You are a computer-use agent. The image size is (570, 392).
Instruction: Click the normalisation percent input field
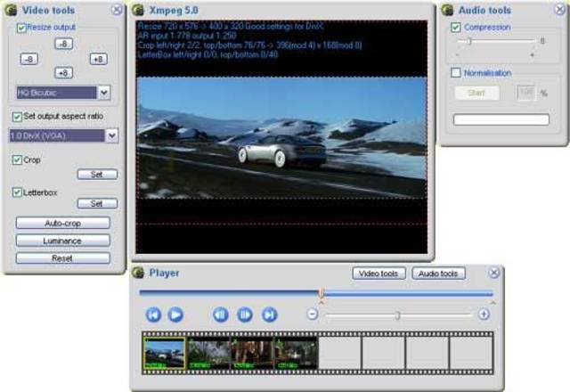526,93
